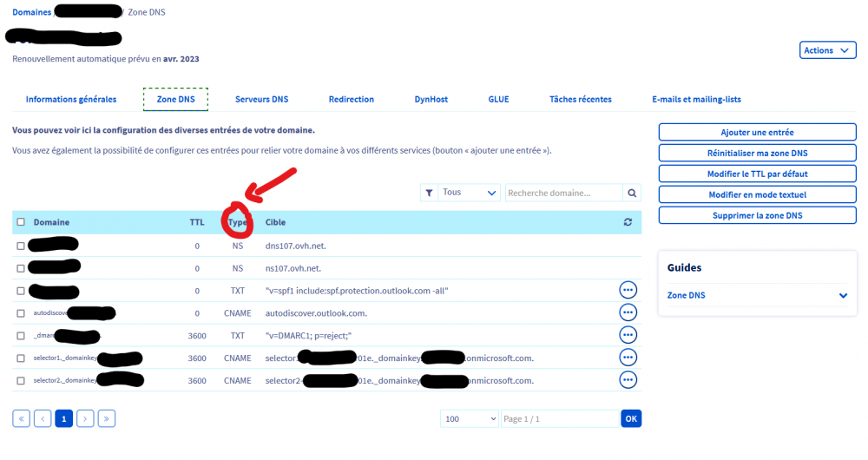The height and width of the screenshot is (460, 868).
Task: Select page 1 in pagination
Action: pos(63,418)
